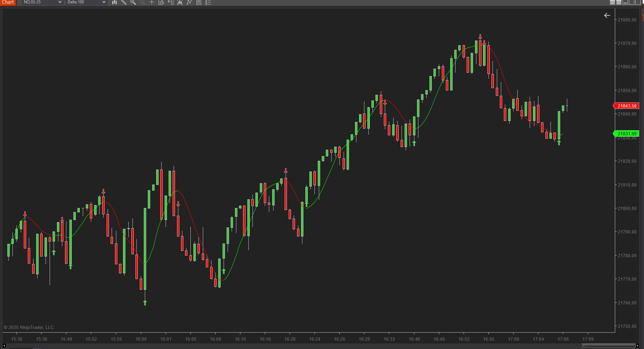Click the 16:55 time axis label

489,339
